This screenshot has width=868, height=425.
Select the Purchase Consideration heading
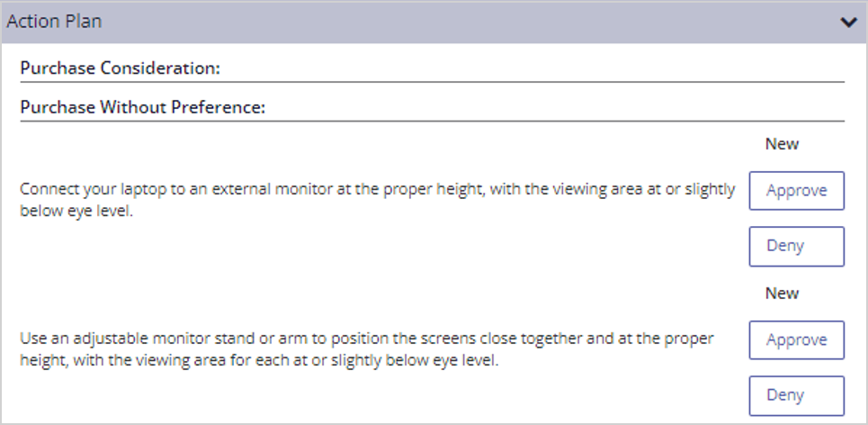coord(121,68)
